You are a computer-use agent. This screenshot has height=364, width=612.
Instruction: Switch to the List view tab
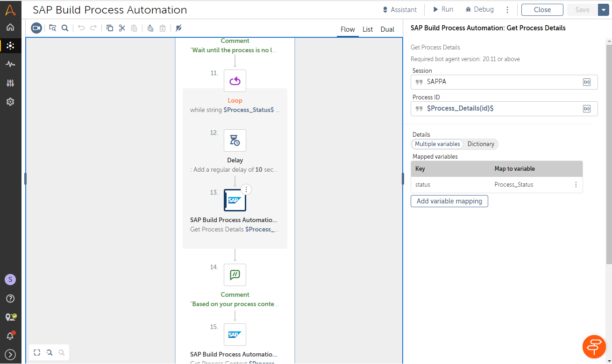[368, 29]
